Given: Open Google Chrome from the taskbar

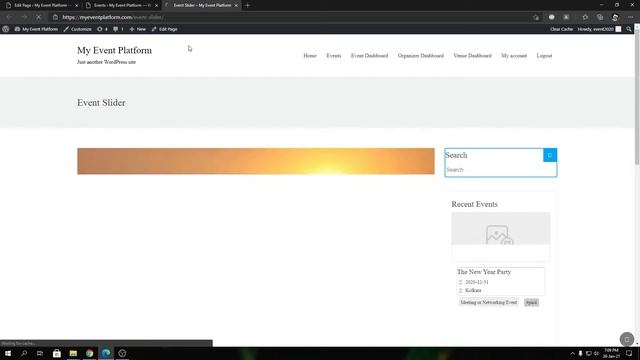Looking at the screenshot, I should 89,353.
